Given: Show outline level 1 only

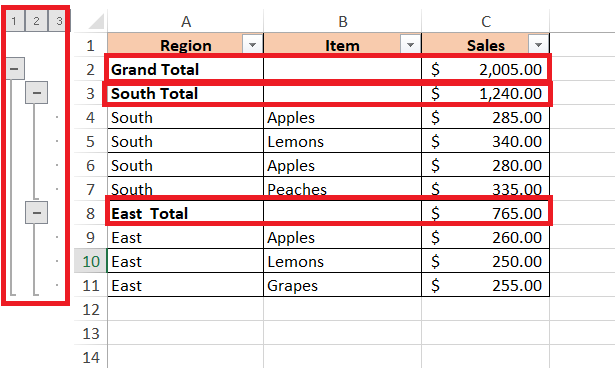Looking at the screenshot, I should 15,21.
